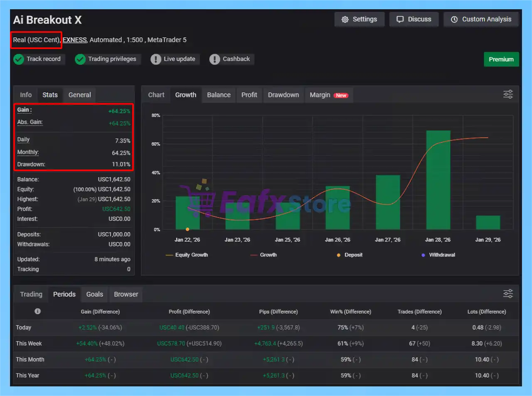Viewport: 532px width, 396px height.
Task: Select the General info tab
Action: 79,95
